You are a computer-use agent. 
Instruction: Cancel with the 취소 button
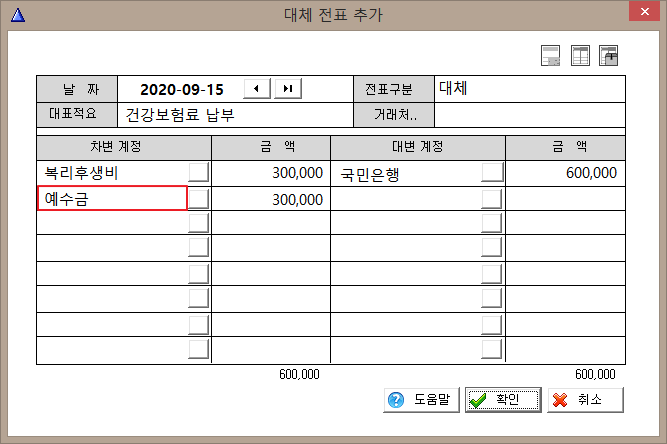tap(585, 400)
